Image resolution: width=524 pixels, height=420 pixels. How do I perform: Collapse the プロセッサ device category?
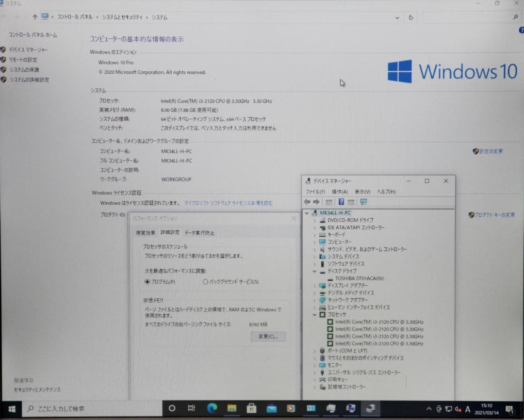pos(314,314)
